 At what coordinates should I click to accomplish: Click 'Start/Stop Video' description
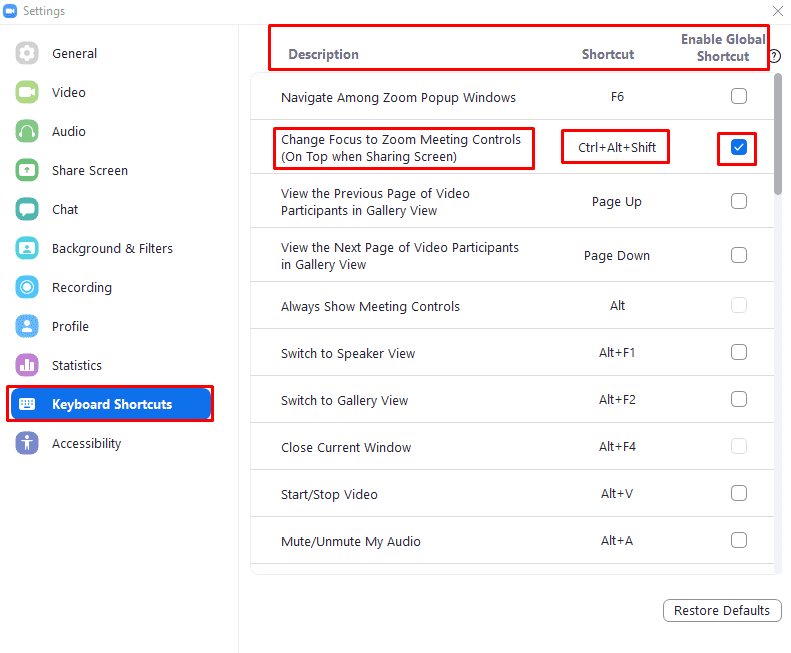pyautogui.click(x=329, y=494)
